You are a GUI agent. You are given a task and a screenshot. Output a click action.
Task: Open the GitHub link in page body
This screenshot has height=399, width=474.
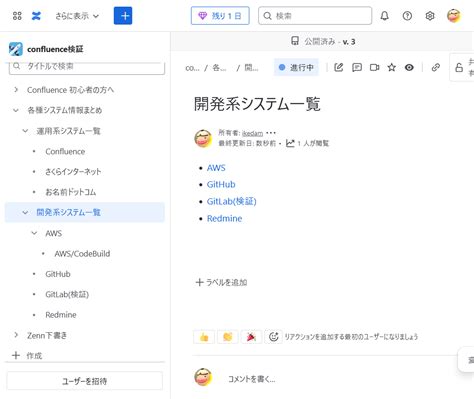[x=221, y=184]
